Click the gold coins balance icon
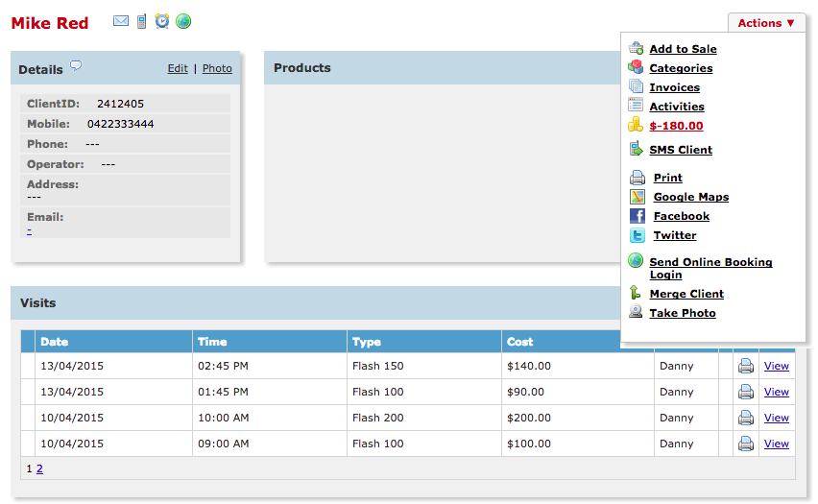Image resolution: width=818 pixels, height=504 pixels. (x=636, y=124)
